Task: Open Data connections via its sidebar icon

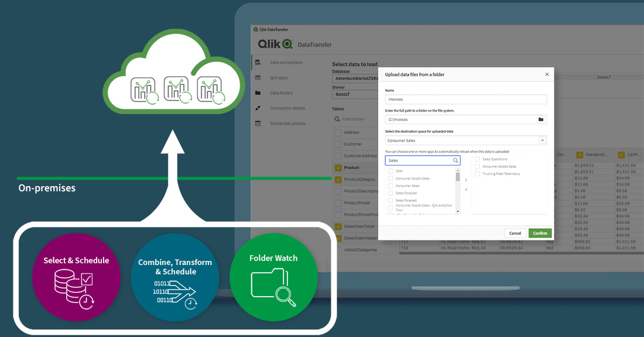Action: point(258,63)
